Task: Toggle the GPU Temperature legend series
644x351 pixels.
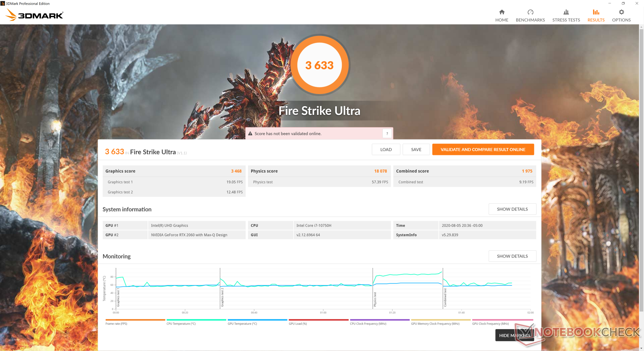Action: pos(242,323)
